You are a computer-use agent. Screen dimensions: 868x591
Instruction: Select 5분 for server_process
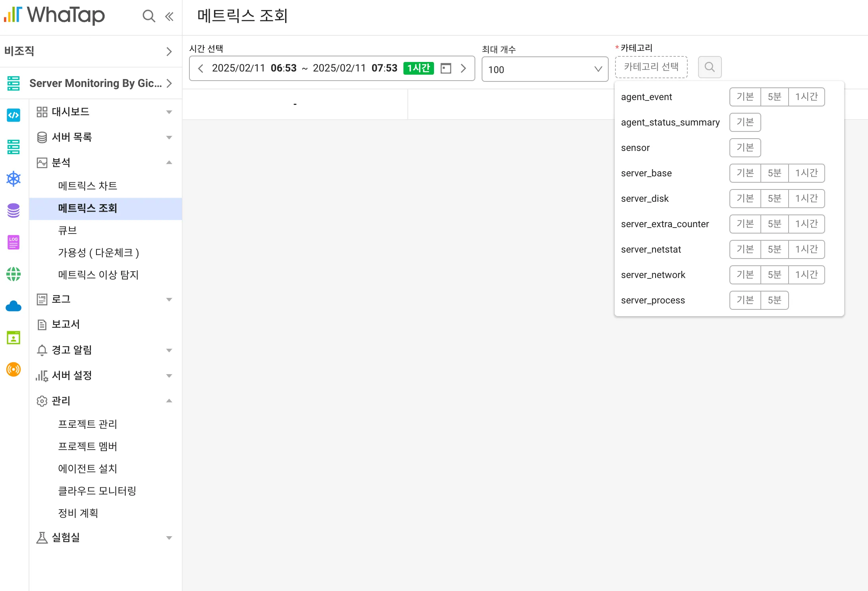pyautogui.click(x=774, y=300)
